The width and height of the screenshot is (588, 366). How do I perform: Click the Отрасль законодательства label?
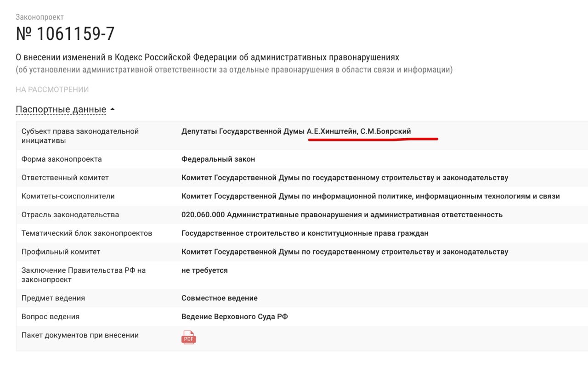pos(70,214)
